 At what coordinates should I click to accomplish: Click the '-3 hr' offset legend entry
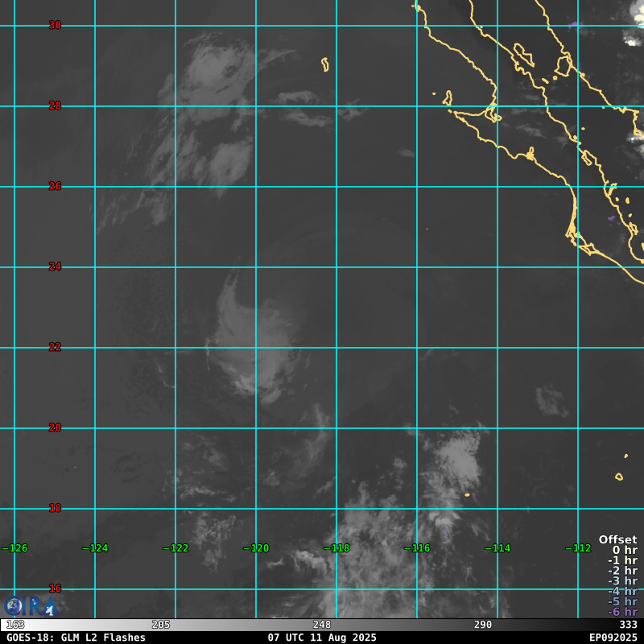pos(622,580)
